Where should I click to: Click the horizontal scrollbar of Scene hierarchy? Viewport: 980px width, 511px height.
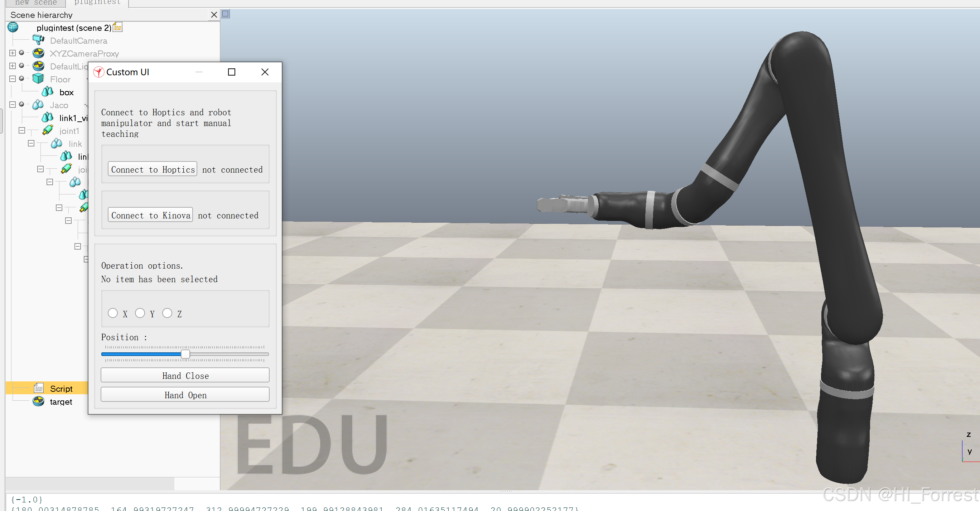90,483
